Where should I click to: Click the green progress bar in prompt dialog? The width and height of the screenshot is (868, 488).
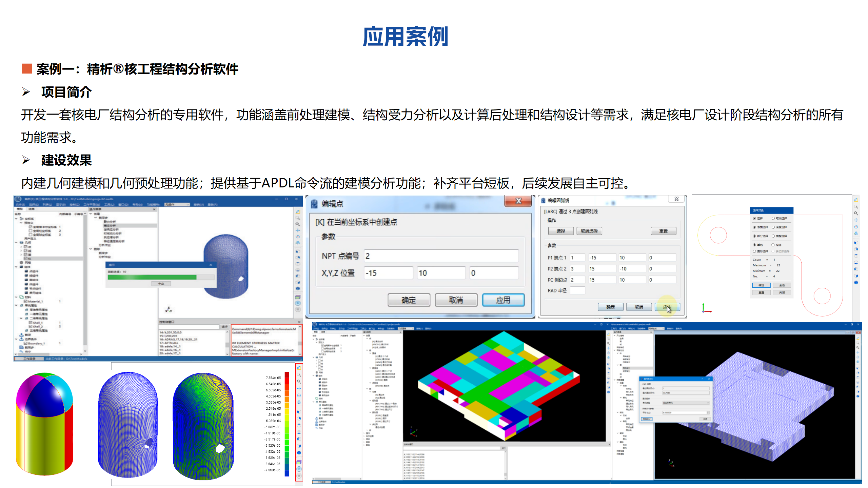coord(152,277)
